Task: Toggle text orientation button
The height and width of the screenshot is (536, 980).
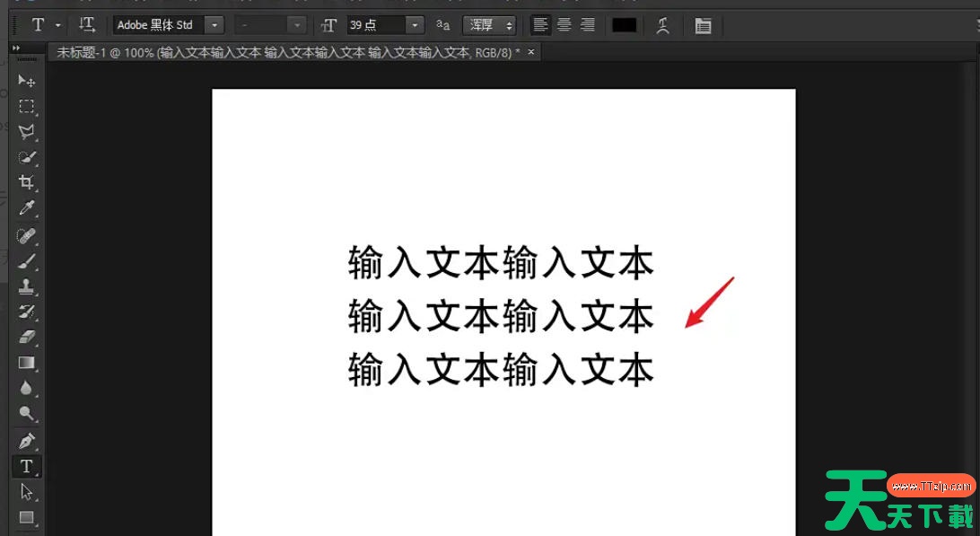Action: tap(87, 25)
